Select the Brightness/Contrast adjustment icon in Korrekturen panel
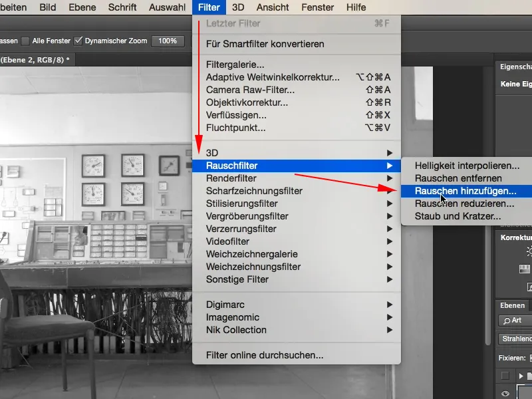The image size is (532, 399). point(530,251)
